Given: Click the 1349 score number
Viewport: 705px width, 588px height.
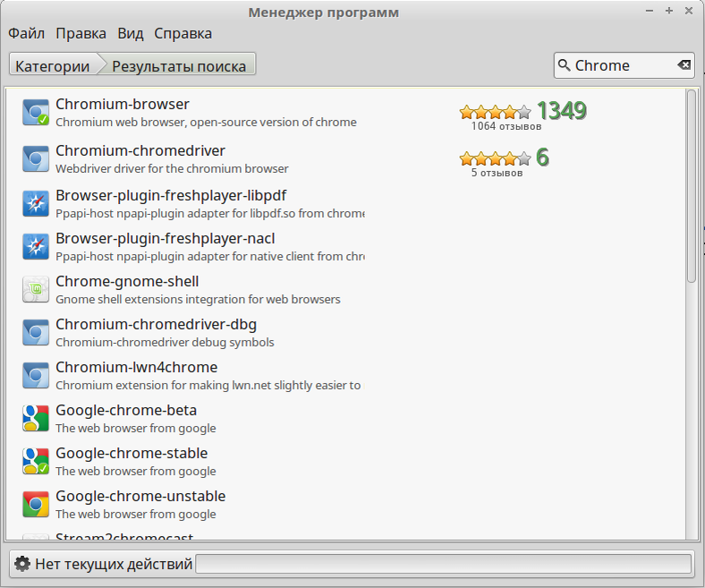Looking at the screenshot, I should (562, 111).
